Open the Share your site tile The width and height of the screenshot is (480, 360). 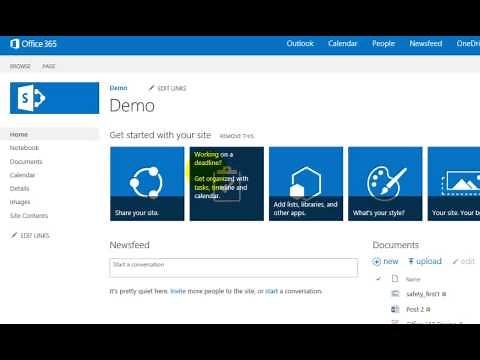[x=147, y=184]
